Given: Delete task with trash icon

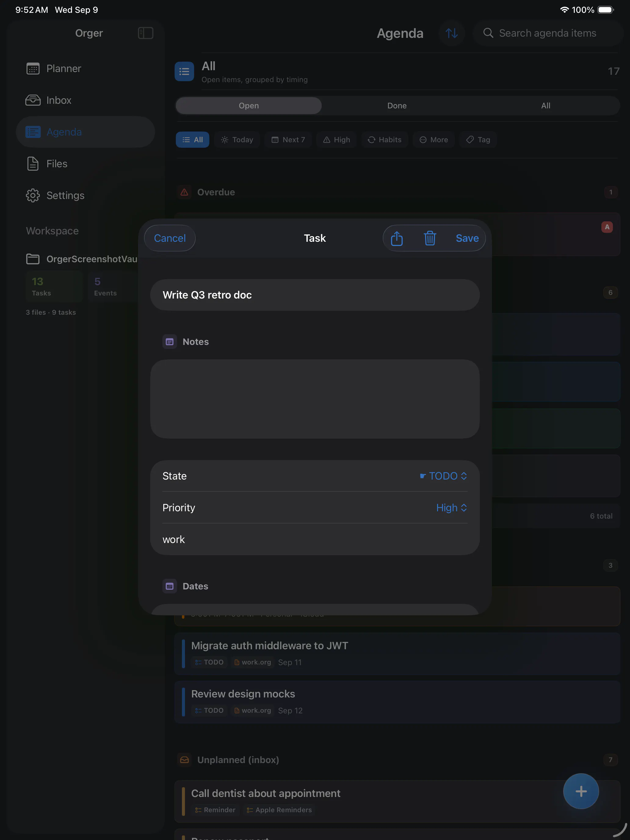Looking at the screenshot, I should [x=429, y=238].
